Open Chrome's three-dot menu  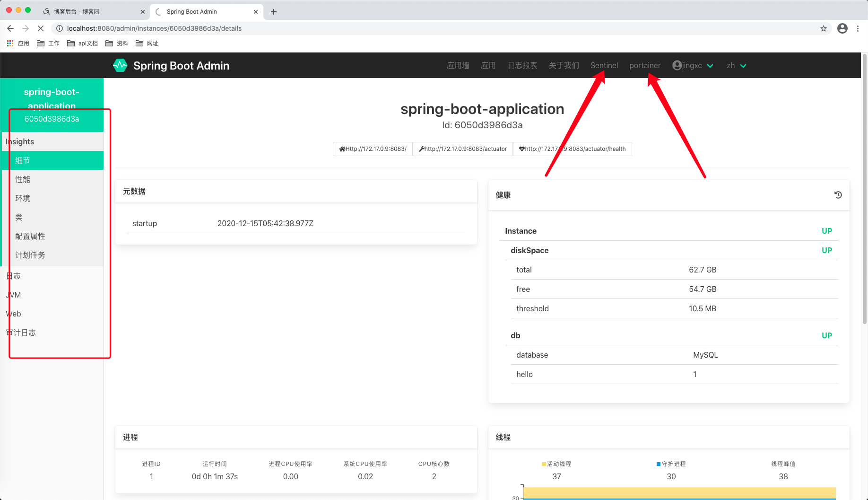(858, 28)
